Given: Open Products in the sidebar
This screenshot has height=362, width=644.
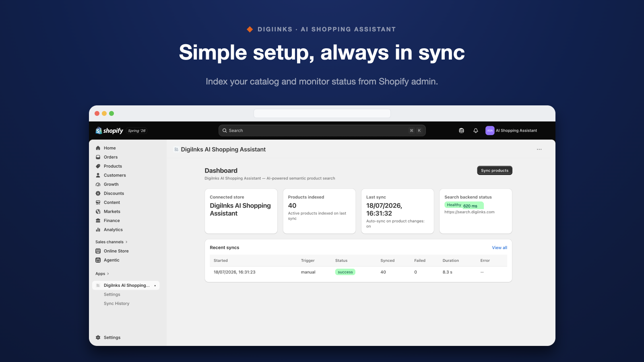Looking at the screenshot, I should pyautogui.click(x=113, y=166).
